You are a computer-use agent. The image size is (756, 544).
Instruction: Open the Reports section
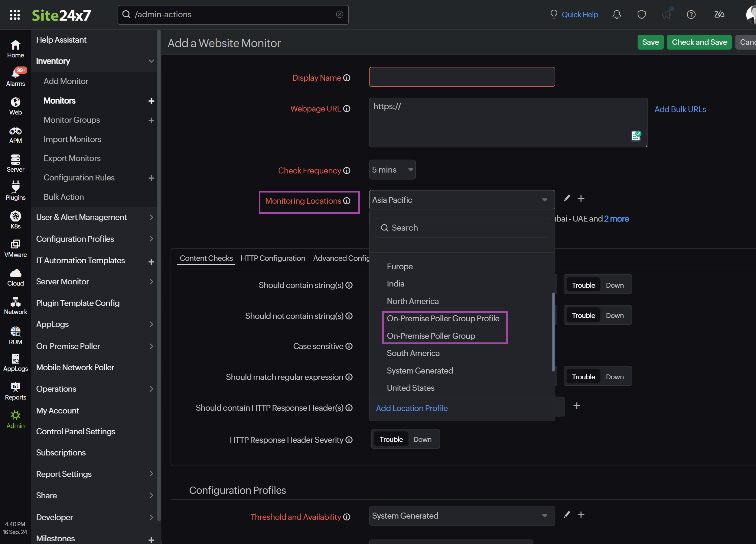click(x=15, y=391)
